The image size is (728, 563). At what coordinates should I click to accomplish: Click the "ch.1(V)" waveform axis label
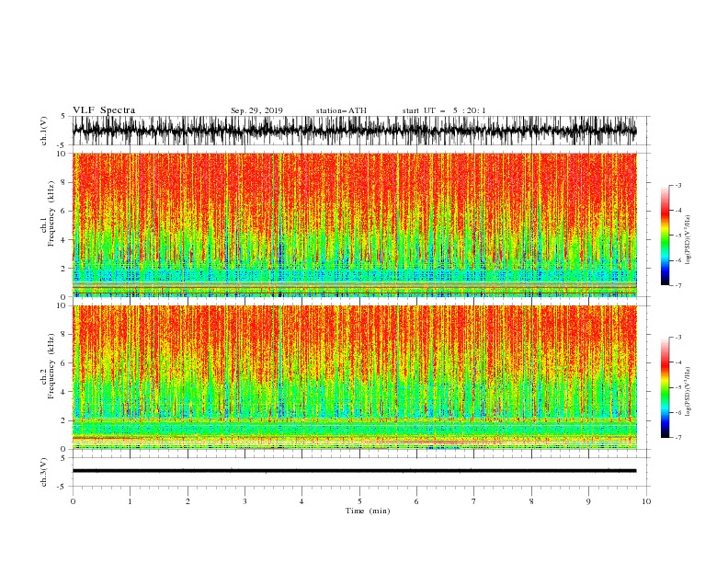44,131
